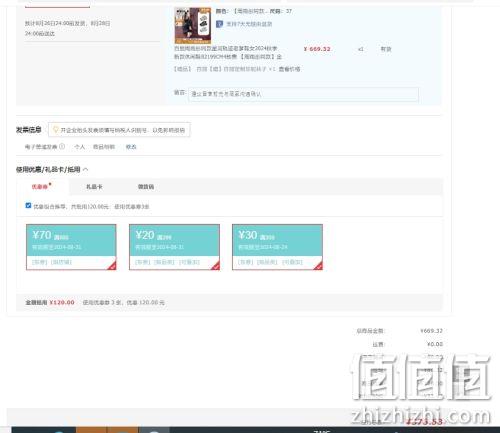Focus the order remark 留言 input field

(303, 94)
